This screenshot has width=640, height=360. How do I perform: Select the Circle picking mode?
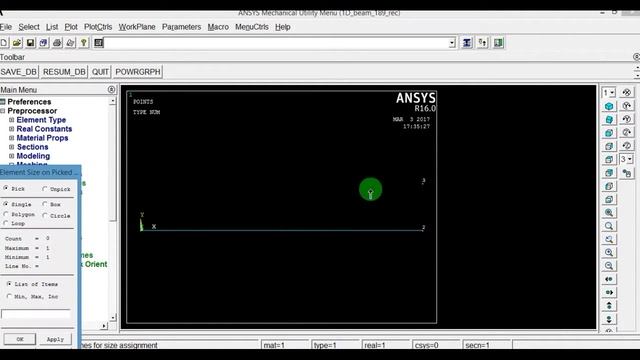(44, 215)
